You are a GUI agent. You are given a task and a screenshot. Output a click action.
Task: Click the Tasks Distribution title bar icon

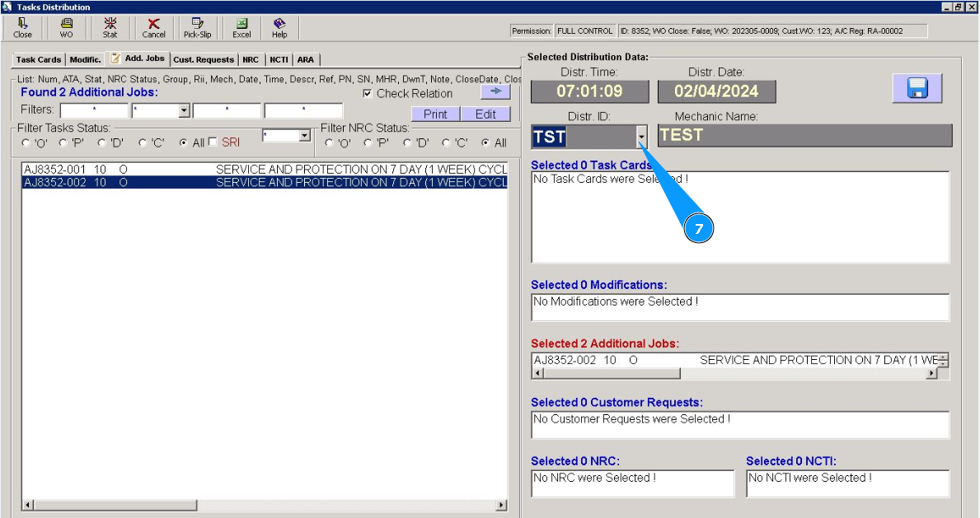pos(7,7)
